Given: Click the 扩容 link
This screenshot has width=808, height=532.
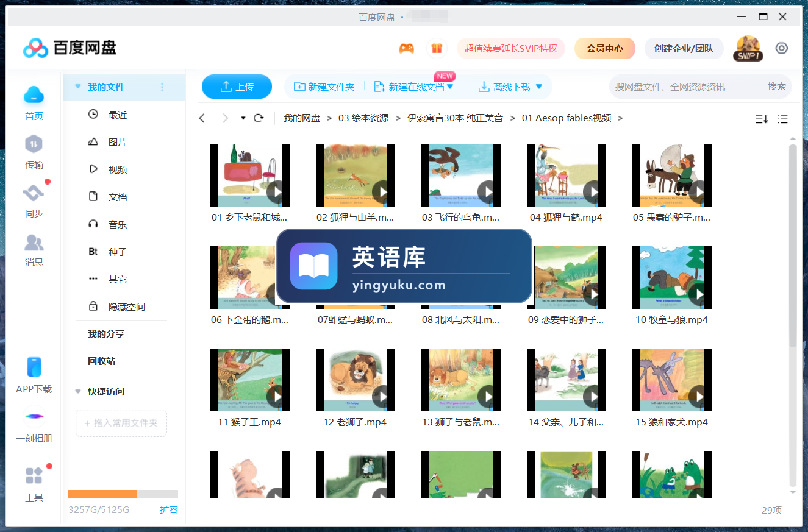Looking at the screenshot, I should pos(169,510).
